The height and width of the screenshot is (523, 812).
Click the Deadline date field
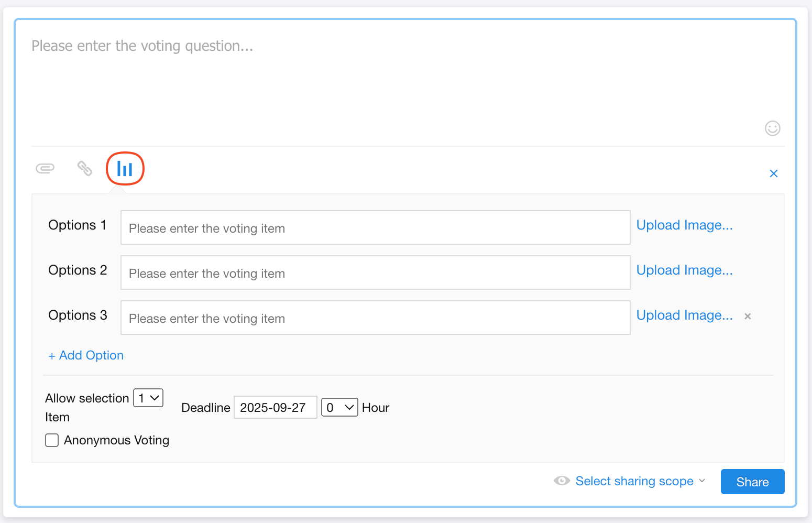pyautogui.click(x=275, y=408)
